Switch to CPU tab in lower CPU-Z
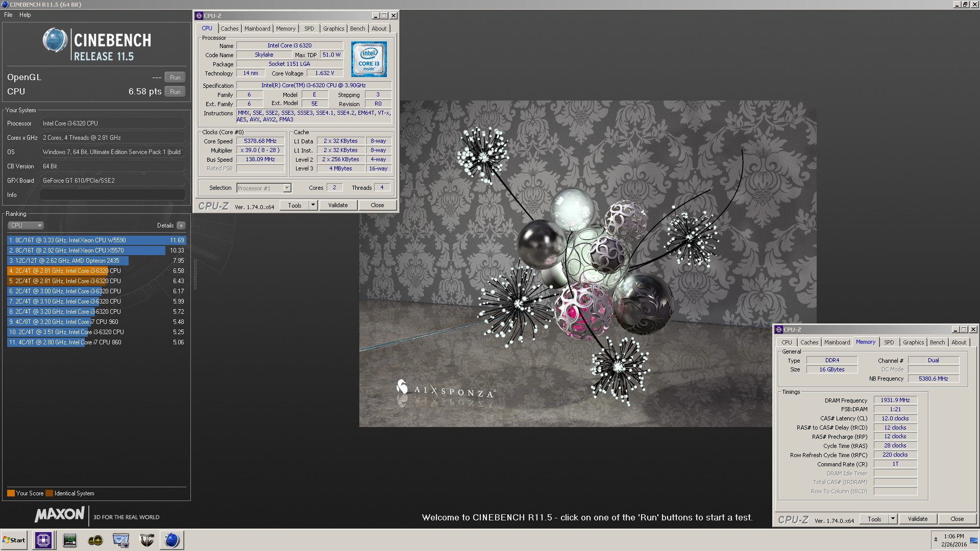The image size is (980, 551). (x=787, y=342)
